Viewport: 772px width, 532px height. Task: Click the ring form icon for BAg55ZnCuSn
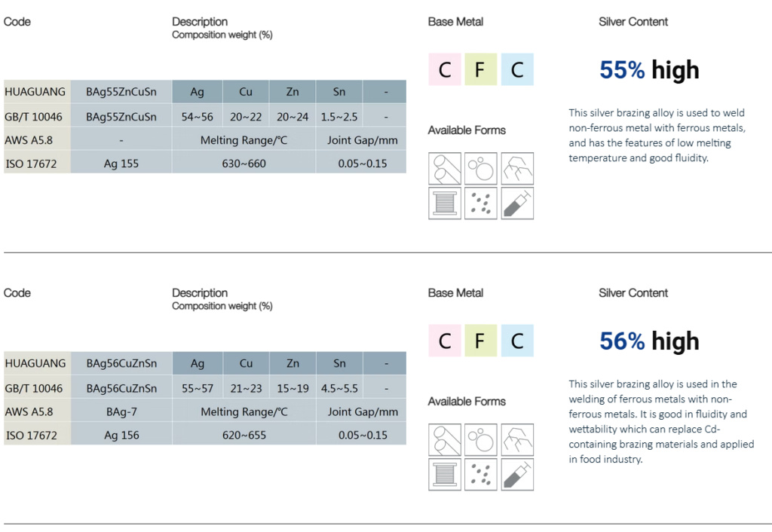[x=481, y=169]
